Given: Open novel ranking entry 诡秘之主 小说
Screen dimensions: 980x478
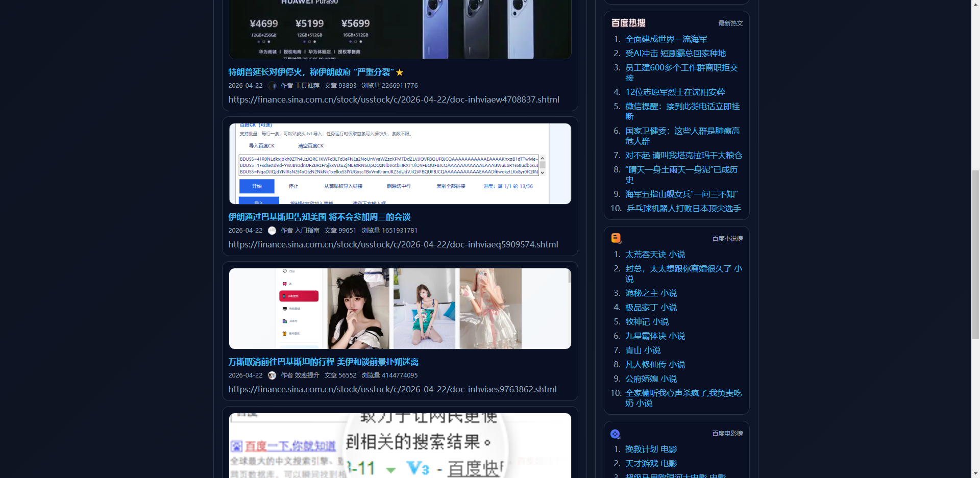Looking at the screenshot, I should 651,293.
